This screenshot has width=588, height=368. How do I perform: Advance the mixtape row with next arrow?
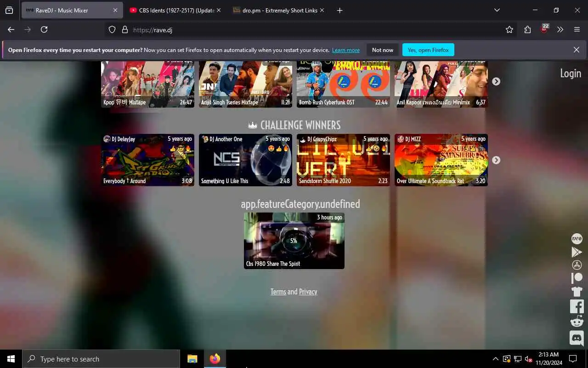(496, 81)
